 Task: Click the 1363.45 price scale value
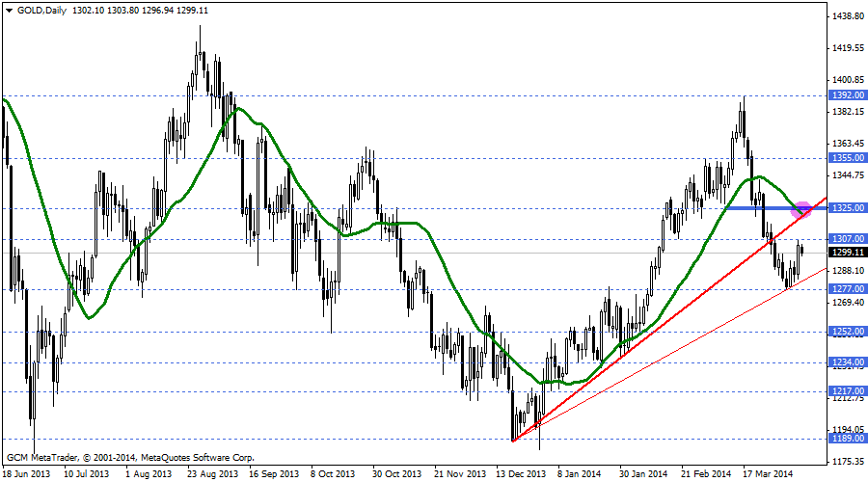coord(848,144)
